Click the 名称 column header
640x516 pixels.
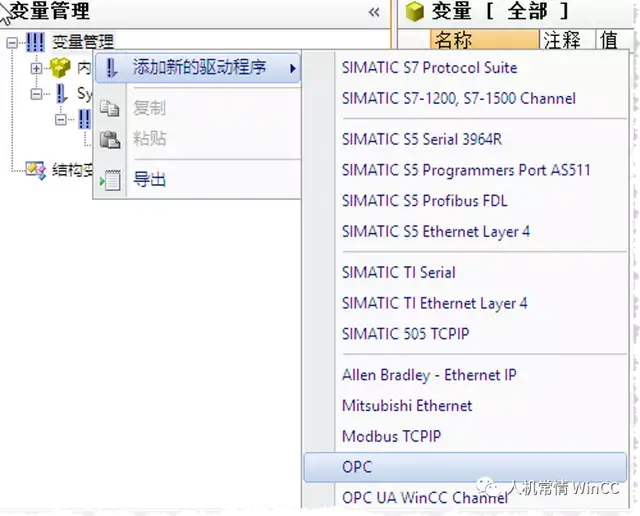[484, 40]
